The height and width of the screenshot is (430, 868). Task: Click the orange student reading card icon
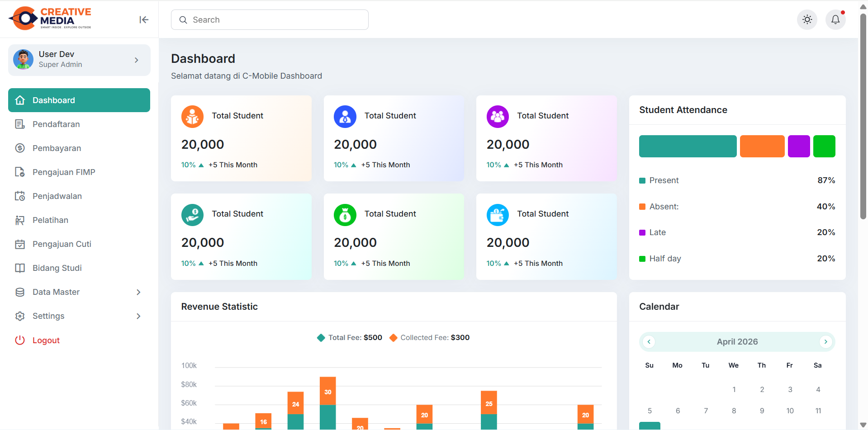pos(192,117)
